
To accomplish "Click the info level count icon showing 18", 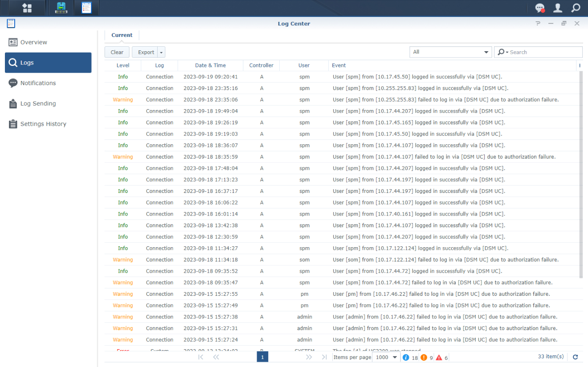I will tap(406, 357).
